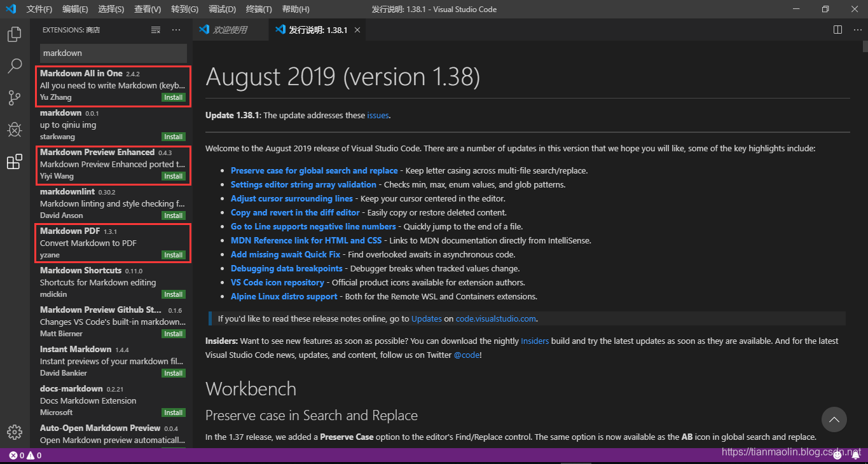The width and height of the screenshot is (868, 464).
Task: Close the 发行说明: 1.38.1 tab
Action: 358,30
